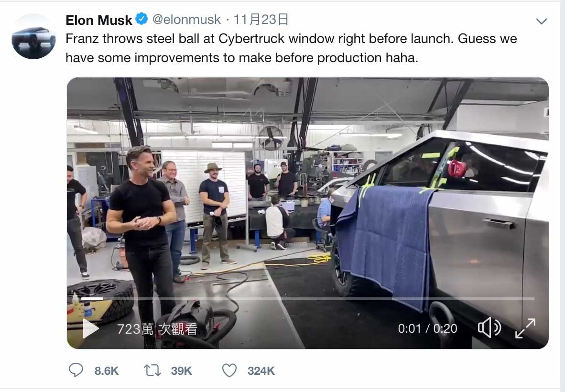Open the tweet options chevron menu
The image size is (565, 392).
(541, 21)
